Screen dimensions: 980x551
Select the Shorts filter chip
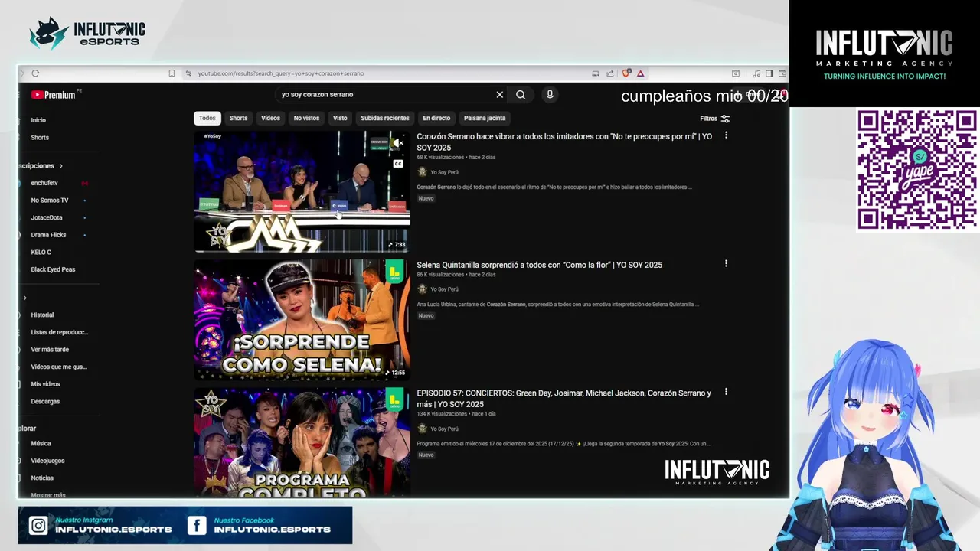point(238,118)
